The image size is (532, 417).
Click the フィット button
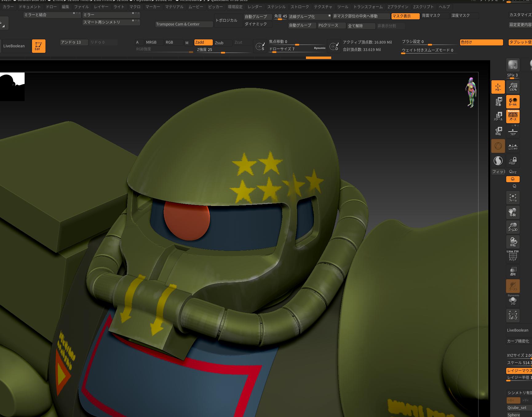[498, 172]
